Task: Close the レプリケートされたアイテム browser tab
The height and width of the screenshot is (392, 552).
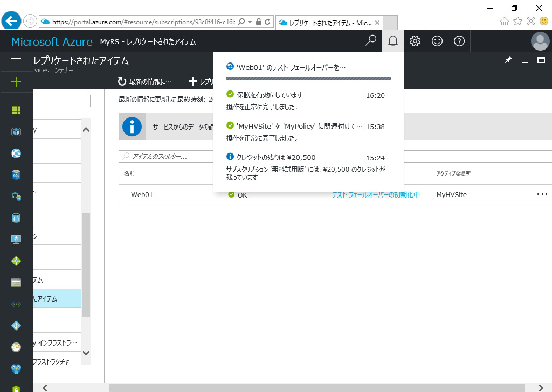Action: pyautogui.click(x=377, y=23)
